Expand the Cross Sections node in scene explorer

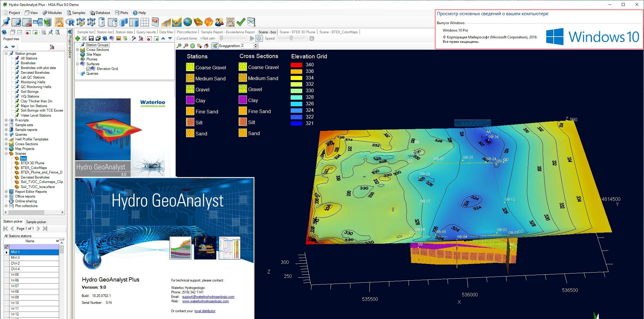(x=77, y=50)
